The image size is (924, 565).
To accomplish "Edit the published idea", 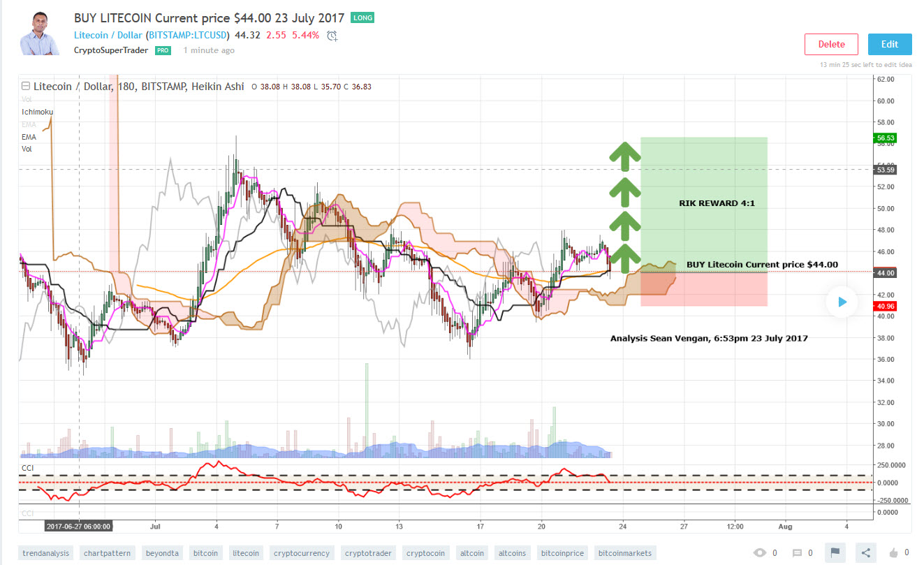I will 889,44.
